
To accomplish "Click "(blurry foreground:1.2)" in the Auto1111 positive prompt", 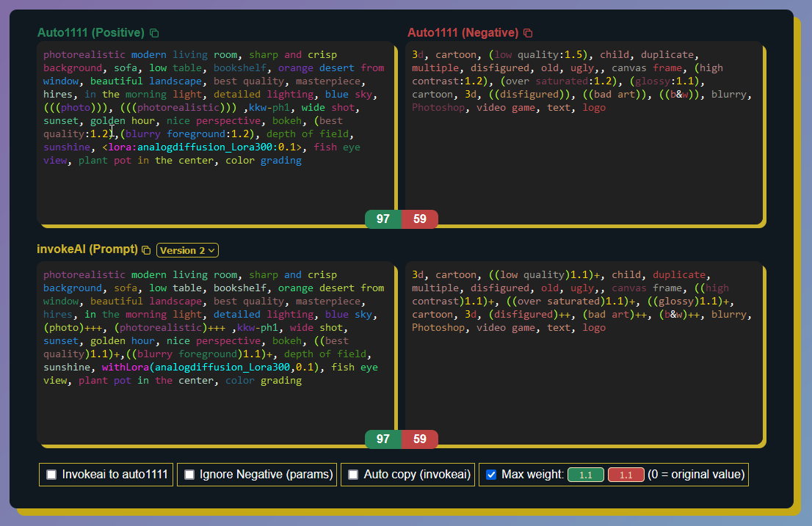I will [x=187, y=134].
